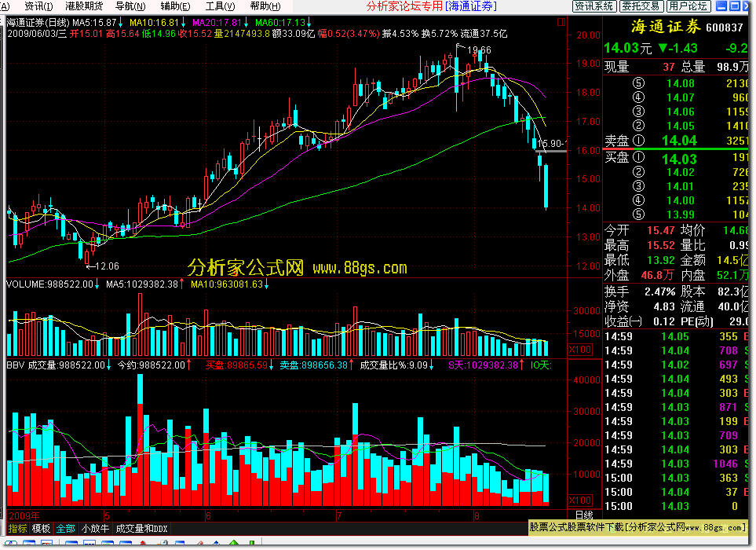
Task: Open the 工具(V) menu
Action: [220, 6]
